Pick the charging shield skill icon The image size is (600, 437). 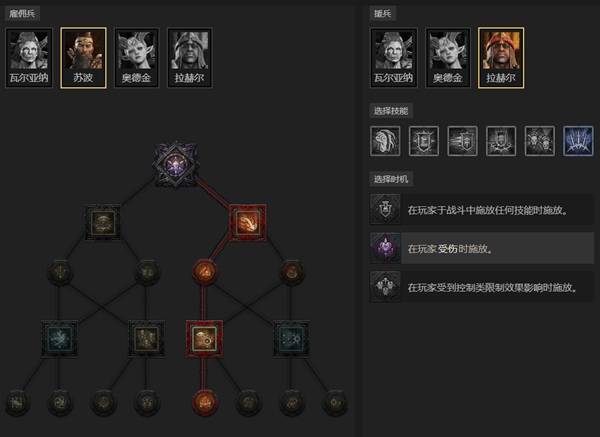[x=463, y=141]
